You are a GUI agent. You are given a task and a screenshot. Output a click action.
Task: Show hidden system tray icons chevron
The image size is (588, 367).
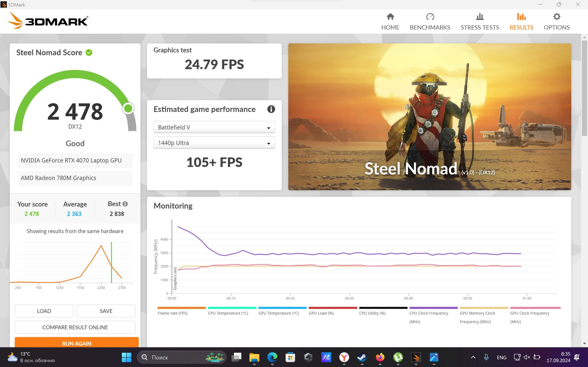[473, 357]
